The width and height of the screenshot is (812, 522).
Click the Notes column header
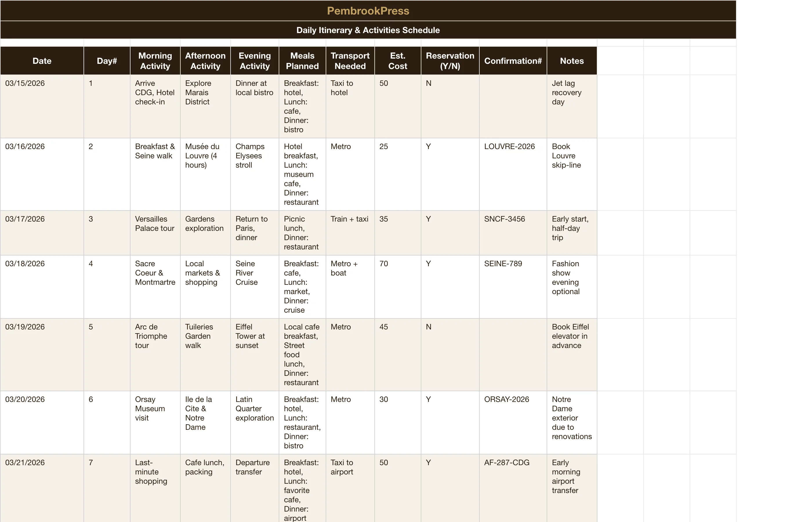click(572, 61)
